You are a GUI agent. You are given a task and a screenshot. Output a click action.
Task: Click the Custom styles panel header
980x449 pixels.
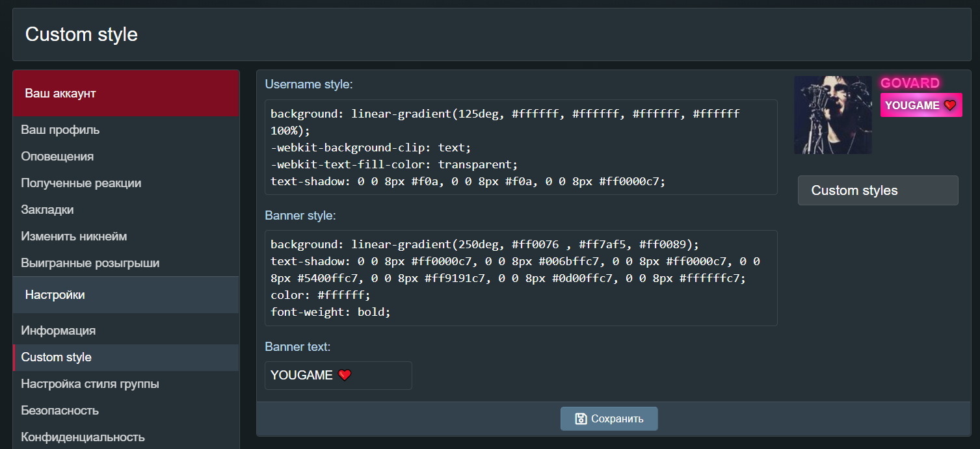point(878,190)
